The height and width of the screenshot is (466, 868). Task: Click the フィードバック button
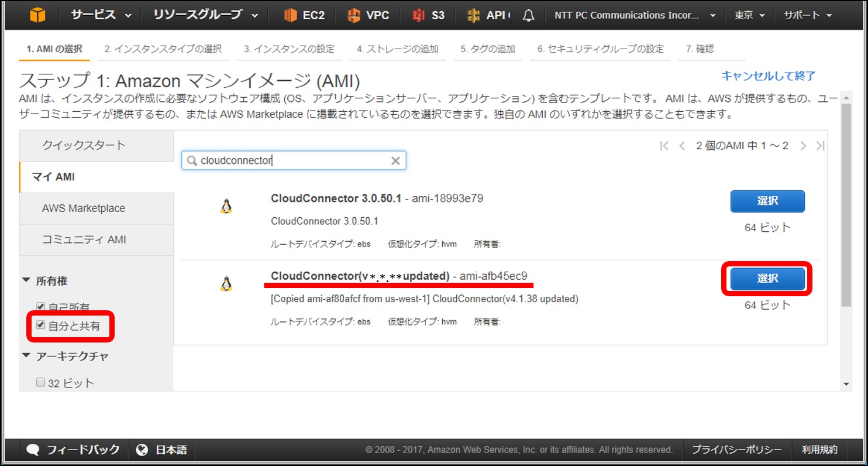click(74, 450)
